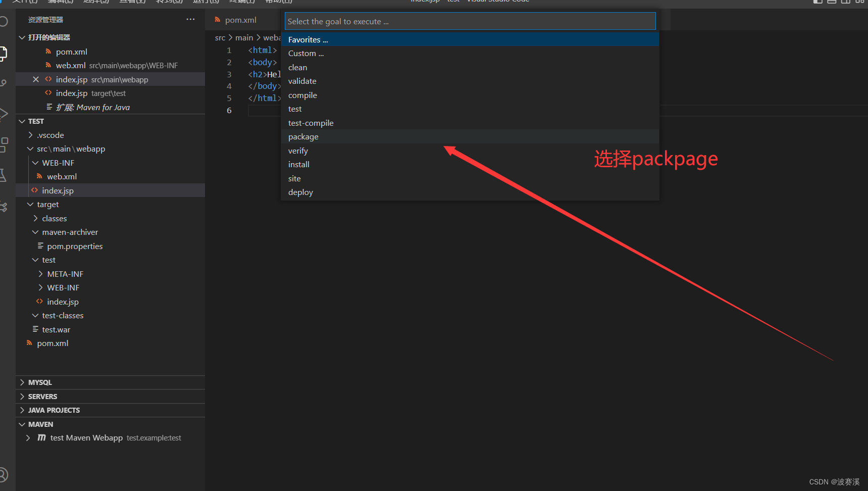
Task: Collapse the maven-archiver folder
Action: (x=35, y=232)
